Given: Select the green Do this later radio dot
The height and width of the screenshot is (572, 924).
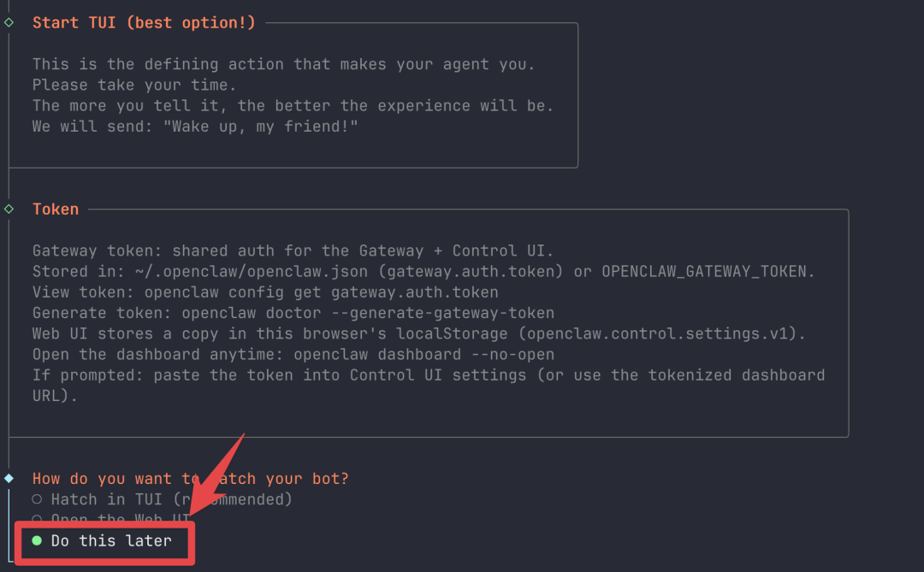Looking at the screenshot, I should point(37,540).
